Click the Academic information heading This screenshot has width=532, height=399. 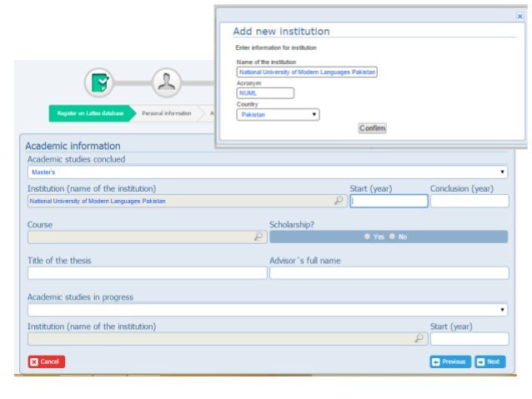tap(73, 146)
